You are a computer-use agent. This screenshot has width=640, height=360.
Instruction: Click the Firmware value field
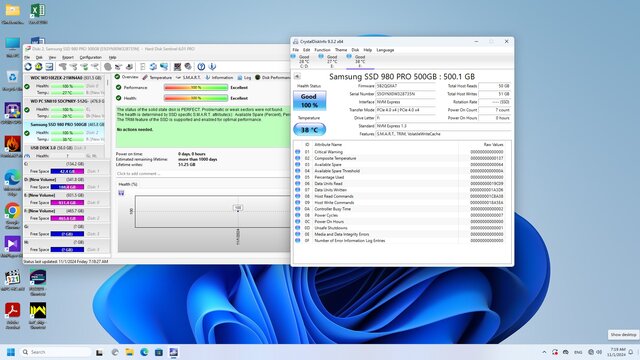tap(405, 86)
